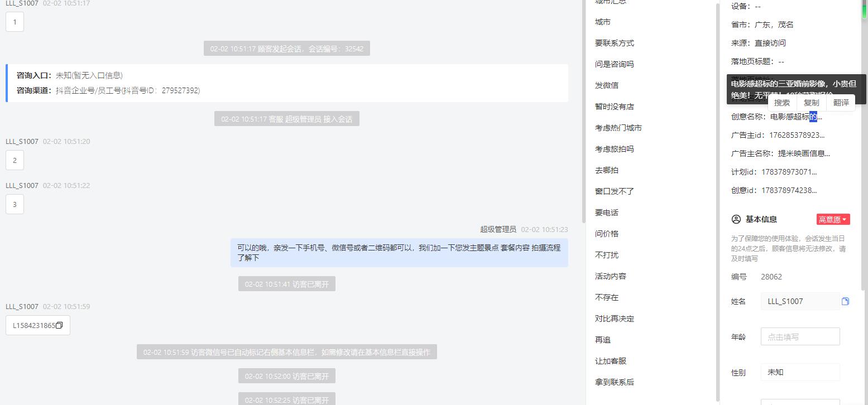
Task: Select the quick reply 不存在
Action: coord(607,297)
